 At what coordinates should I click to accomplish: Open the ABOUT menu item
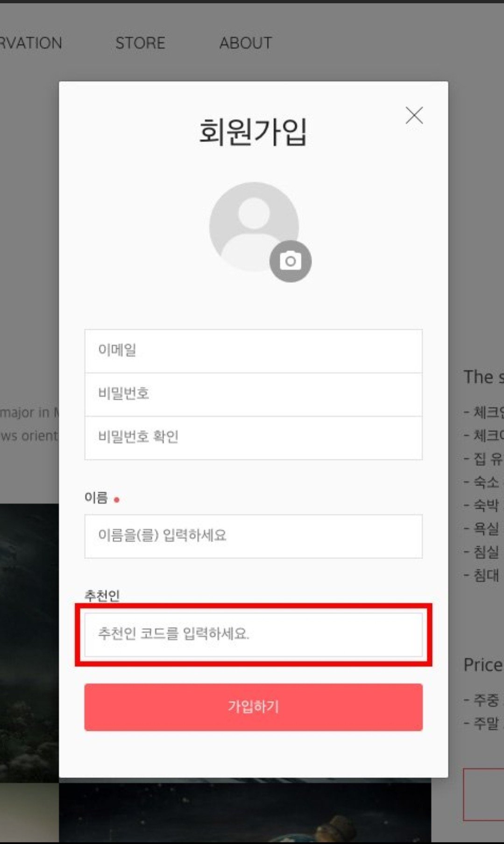(245, 43)
